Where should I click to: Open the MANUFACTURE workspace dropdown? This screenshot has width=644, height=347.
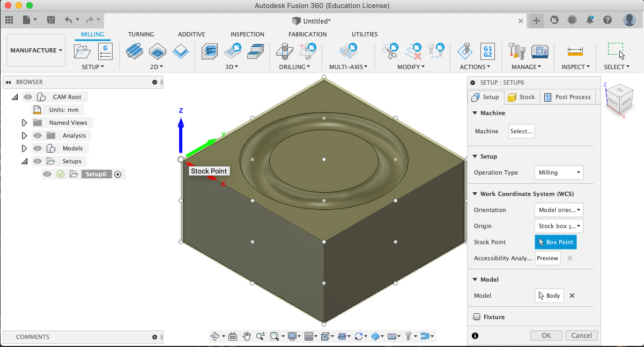point(36,50)
